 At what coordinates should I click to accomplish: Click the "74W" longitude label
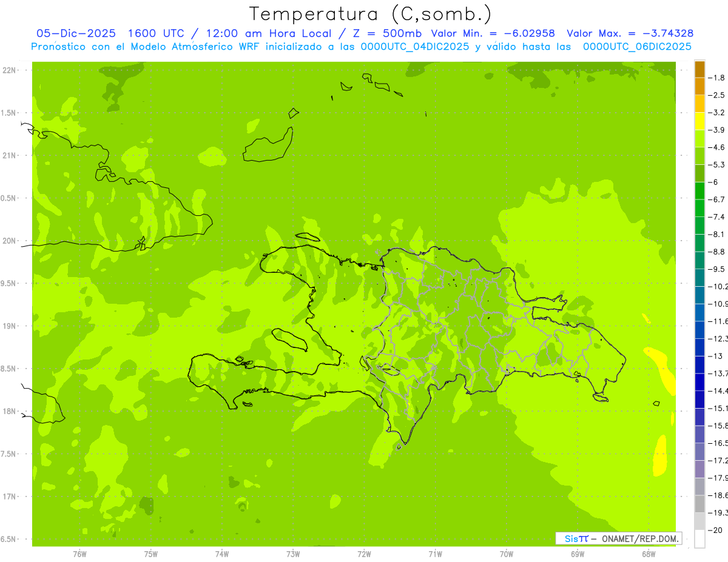pyautogui.click(x=222, y=554)
